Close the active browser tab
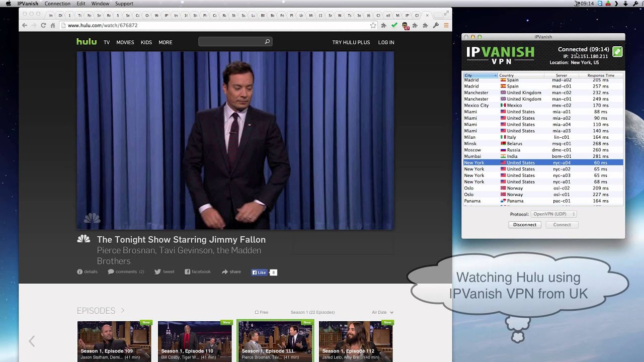This screenshot has height=362, width=644. [x=427, y=15]
